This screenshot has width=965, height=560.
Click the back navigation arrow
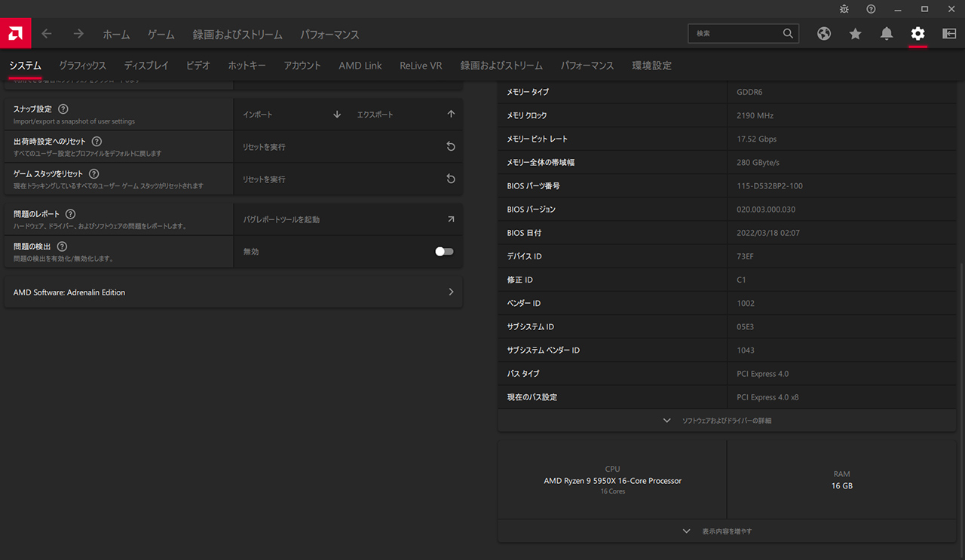[47, 34]
